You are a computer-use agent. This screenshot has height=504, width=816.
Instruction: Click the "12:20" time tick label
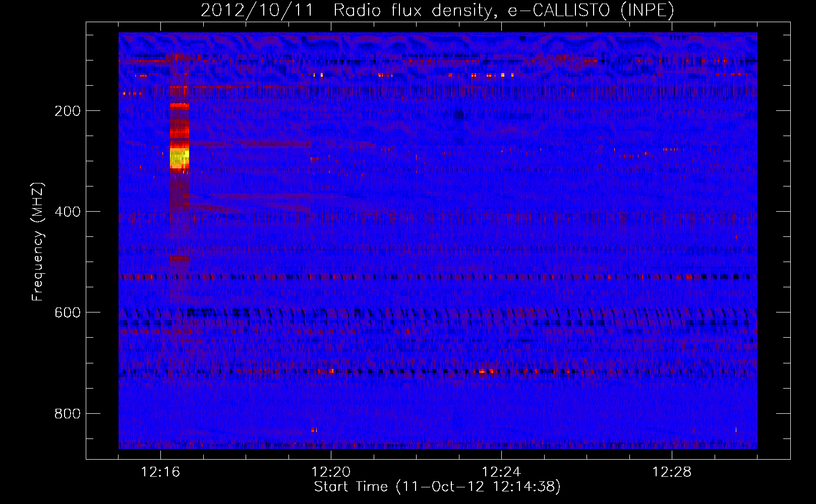coord(331,472)
